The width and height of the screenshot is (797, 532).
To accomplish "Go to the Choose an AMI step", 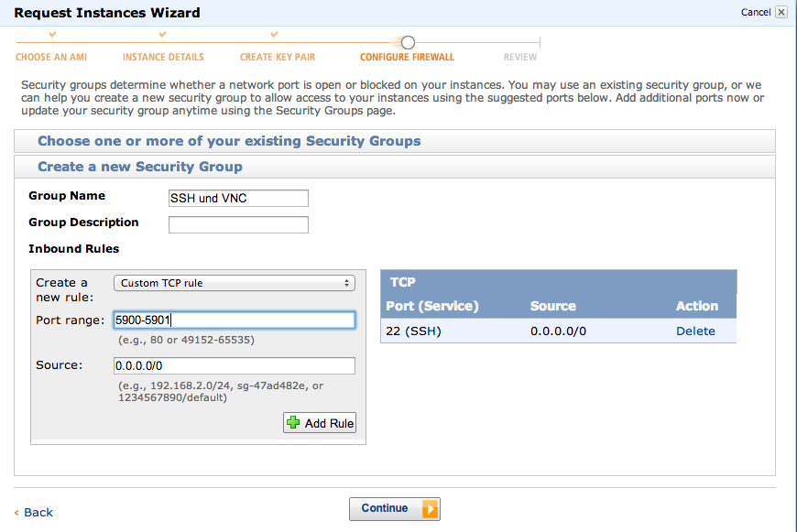I will 51,57.
